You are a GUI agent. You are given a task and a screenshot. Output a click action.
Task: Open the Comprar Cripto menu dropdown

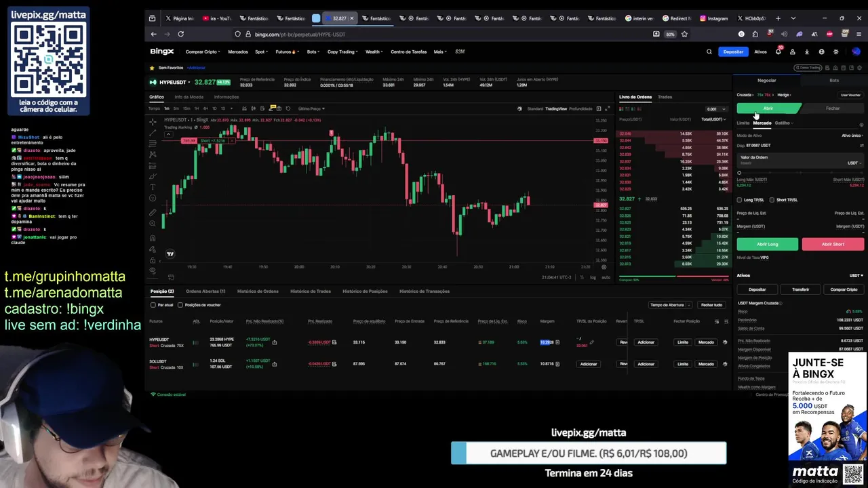(203, 52)
